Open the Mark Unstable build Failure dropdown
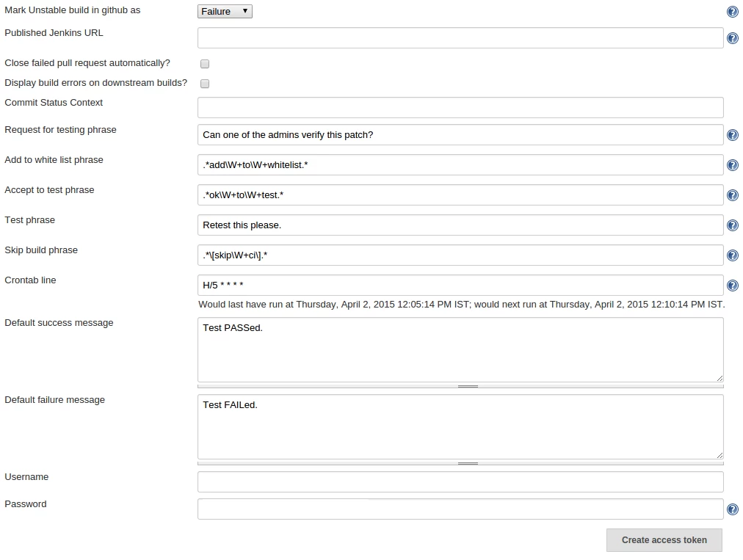743x560 pixels. click(x=225, y=11)
